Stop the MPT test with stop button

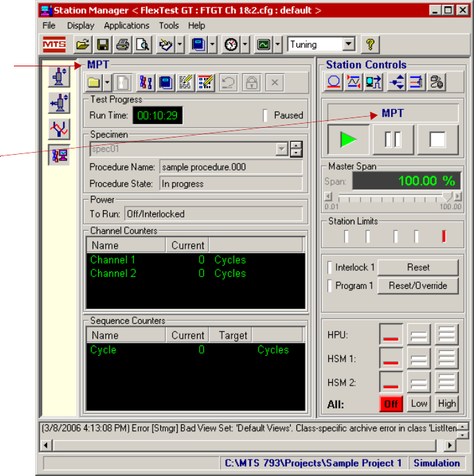coord(437,140)
